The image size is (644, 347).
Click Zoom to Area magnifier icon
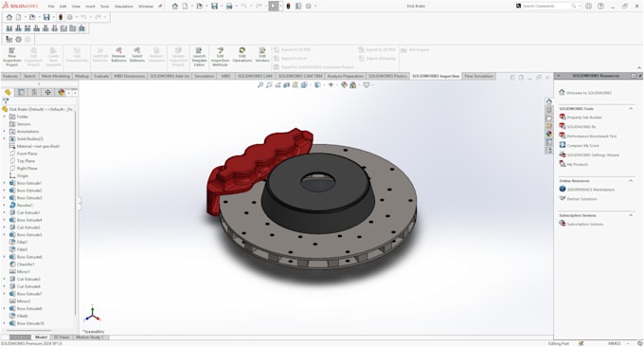(269, 85)
